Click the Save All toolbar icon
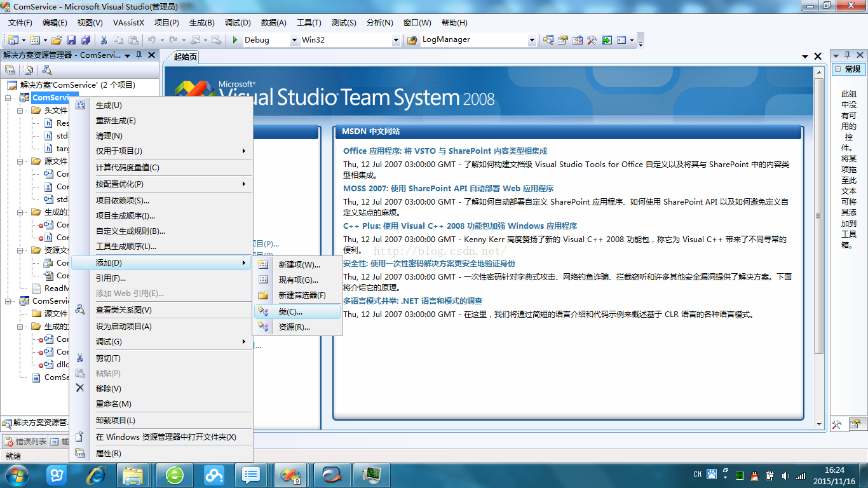The width and height of the screenshot is (868, 488). (x=85, y=40)
